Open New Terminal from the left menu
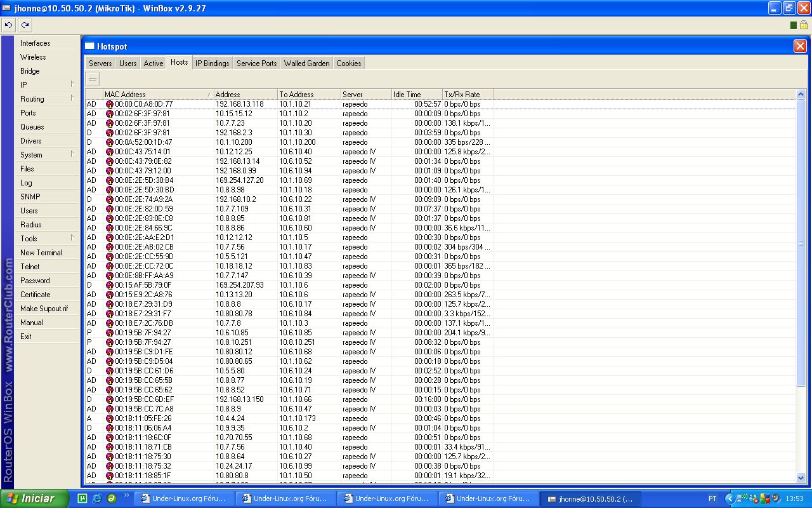 coord(48,253)
